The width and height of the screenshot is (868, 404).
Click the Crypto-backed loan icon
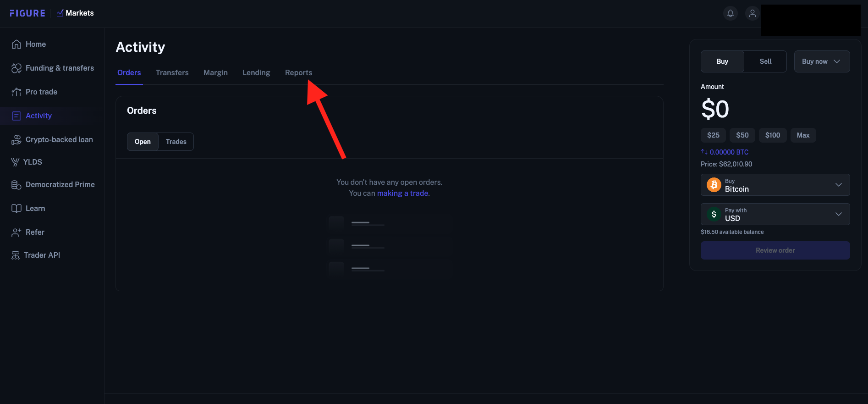click(16, 140)
